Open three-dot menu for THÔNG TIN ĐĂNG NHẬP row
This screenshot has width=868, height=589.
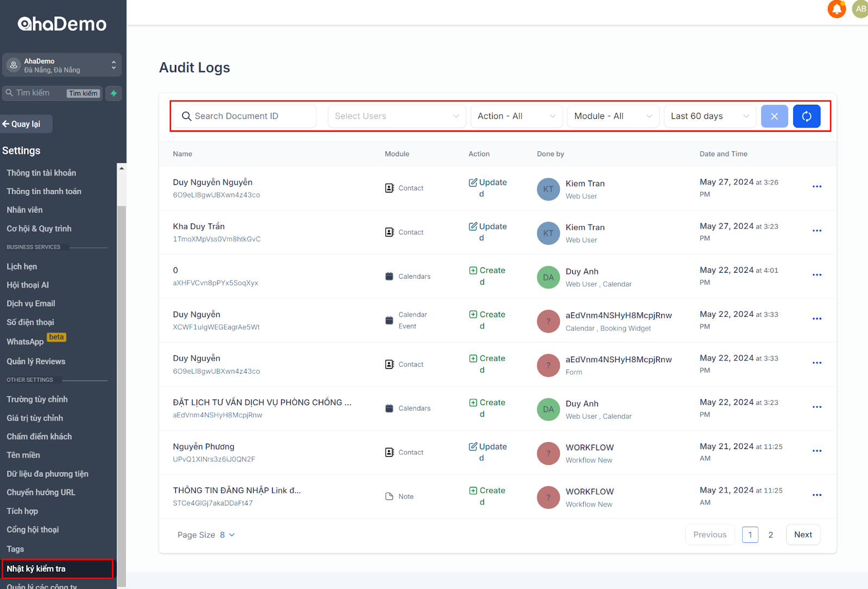click(817, 495)
